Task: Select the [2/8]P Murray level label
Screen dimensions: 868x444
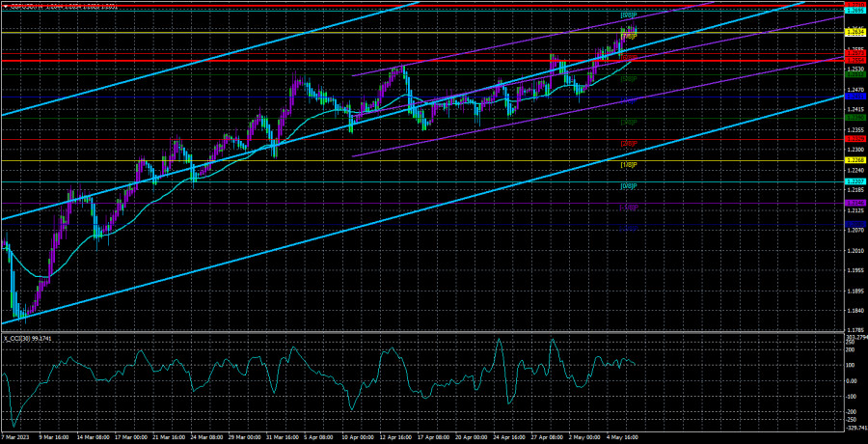Action: click(x=628, y=144)
